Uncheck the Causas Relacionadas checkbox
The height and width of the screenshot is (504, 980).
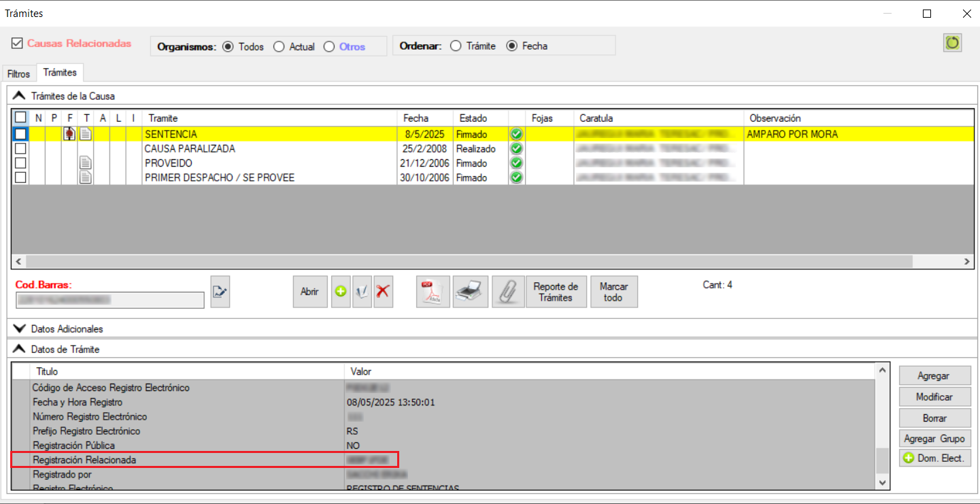coord(17,44)
